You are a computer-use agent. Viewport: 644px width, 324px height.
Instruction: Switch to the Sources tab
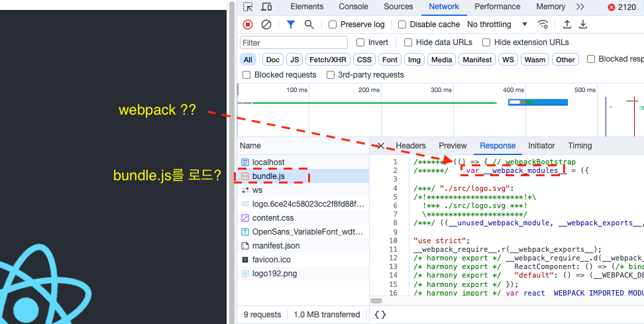(398, 7)
